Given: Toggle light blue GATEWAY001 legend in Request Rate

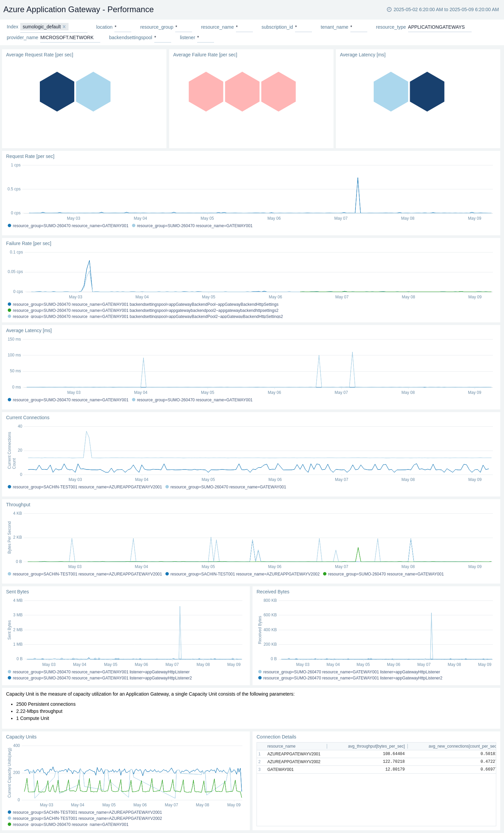Looking at the screenshot, I should coord(192,226).
